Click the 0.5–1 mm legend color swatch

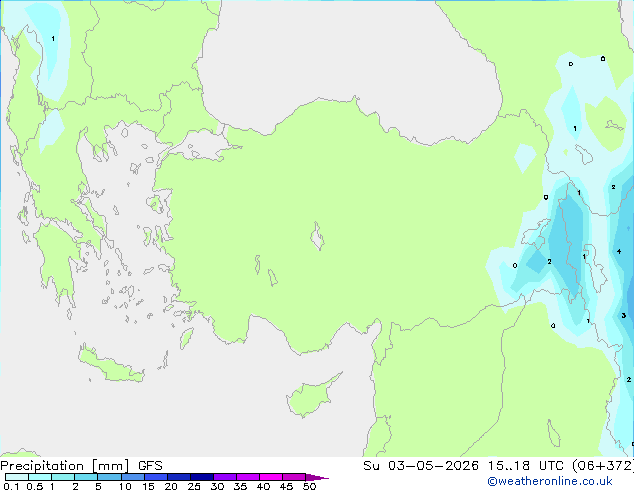(x=40, y=477)
